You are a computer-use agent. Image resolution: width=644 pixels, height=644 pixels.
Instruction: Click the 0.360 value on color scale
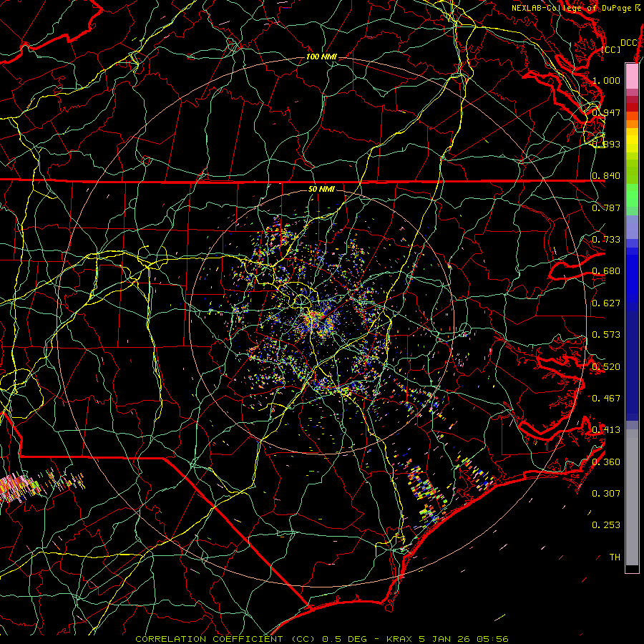pyautogui.click(x=606, y=462)
